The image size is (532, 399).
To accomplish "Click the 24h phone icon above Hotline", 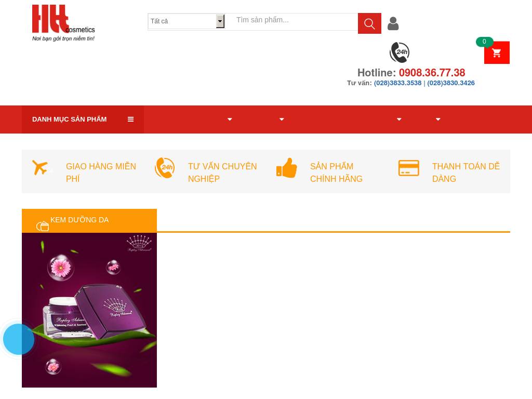I will click(x=400, y=52).
